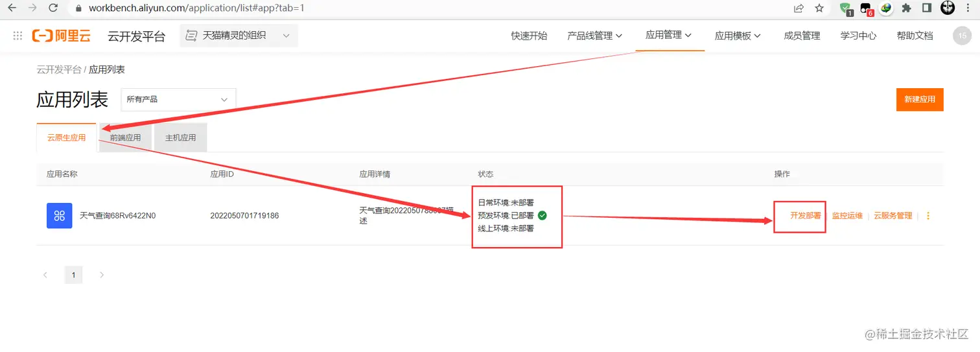Open 成员管理 in top navigation
Screen dimensions: 980x352
802,36
